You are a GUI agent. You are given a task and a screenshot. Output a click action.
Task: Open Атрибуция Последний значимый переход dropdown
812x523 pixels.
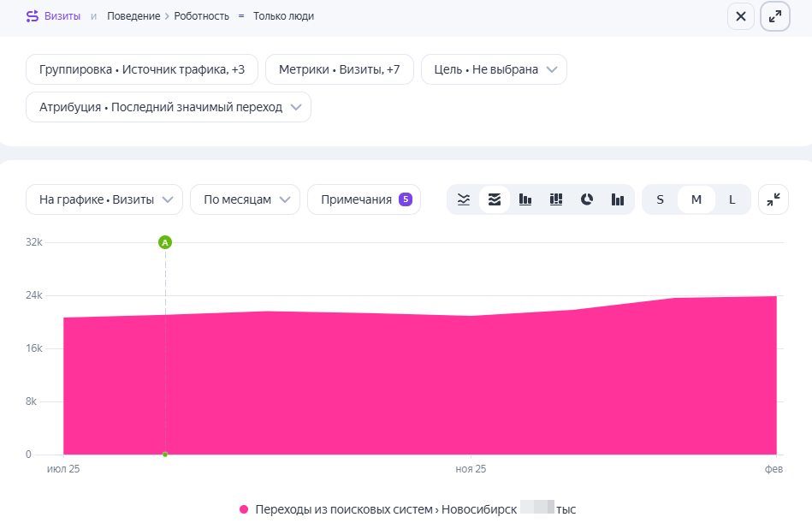[x=169, y=107]
